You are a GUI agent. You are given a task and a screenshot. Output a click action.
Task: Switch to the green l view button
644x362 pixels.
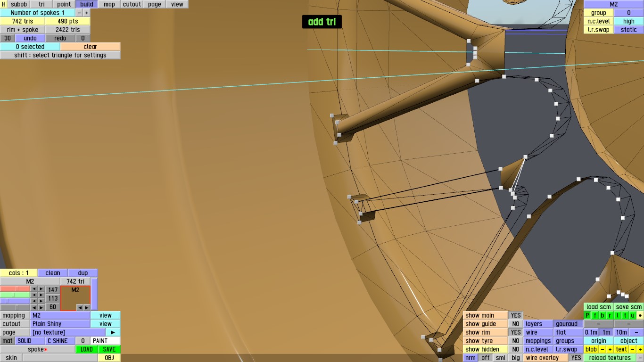coord(618,315)
